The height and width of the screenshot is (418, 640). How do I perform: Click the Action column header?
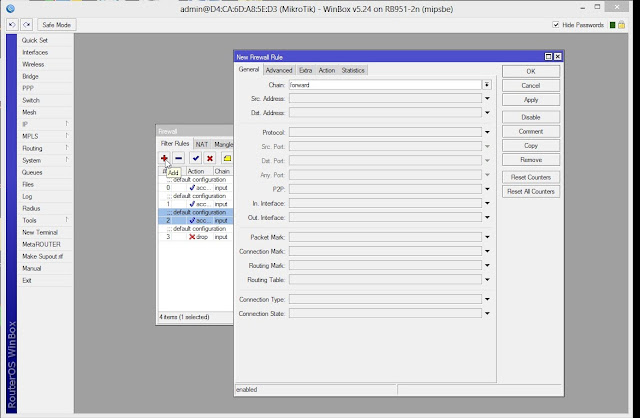(x=200, y=171)
